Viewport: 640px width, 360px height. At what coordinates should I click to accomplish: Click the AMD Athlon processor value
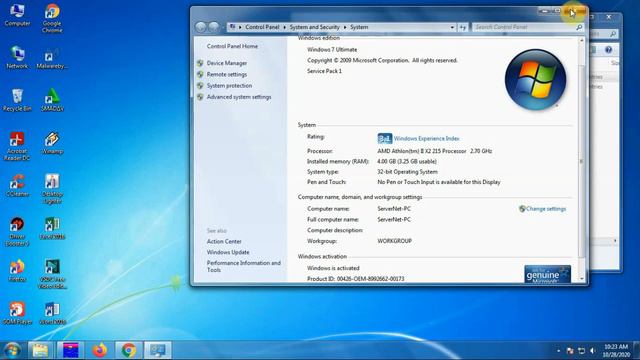pos(434,151)
